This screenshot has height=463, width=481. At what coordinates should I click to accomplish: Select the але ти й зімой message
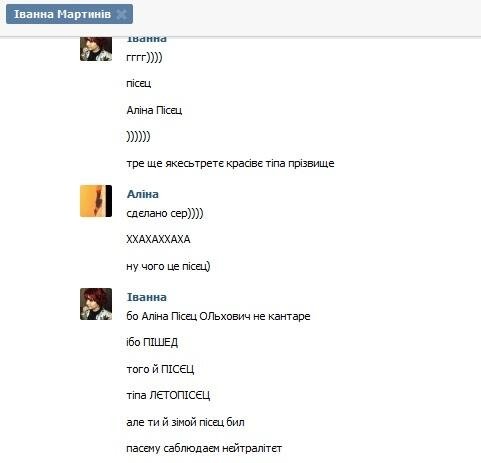pos(185,422)
